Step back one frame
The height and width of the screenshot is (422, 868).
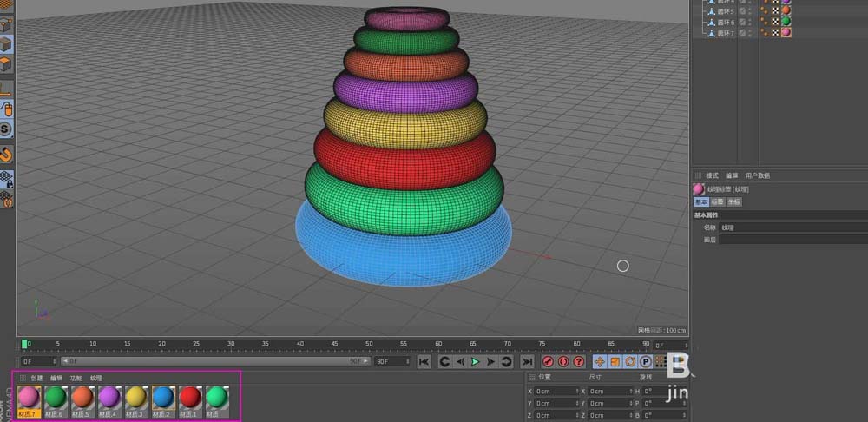pyautogui.click(x=459, y=361)
